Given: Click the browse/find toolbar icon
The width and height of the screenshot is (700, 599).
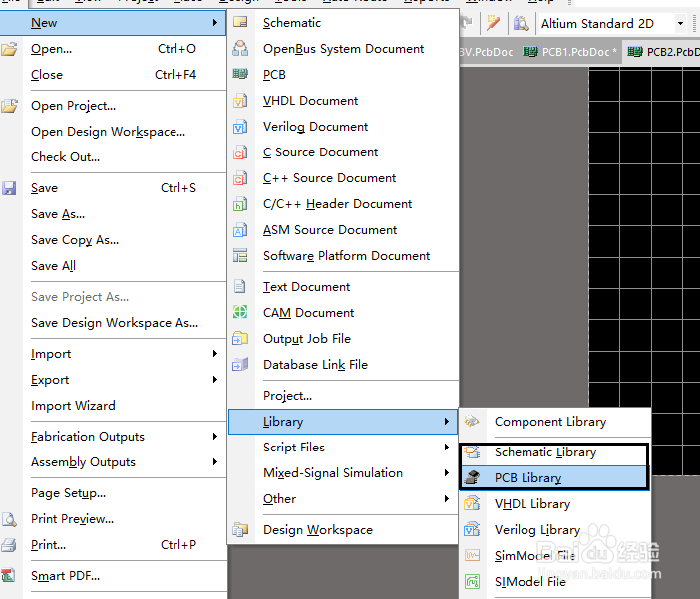Looking at the screenshot, I should point(521,22).
